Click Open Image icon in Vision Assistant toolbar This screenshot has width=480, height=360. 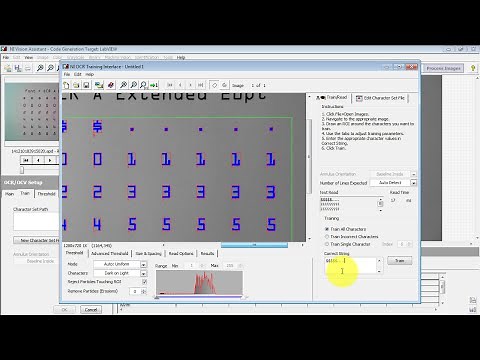[8, 68]
